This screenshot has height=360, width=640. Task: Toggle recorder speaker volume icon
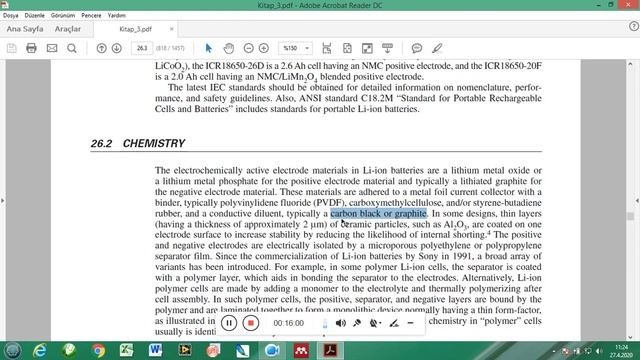pyautogui.click(x=341, y=323)
